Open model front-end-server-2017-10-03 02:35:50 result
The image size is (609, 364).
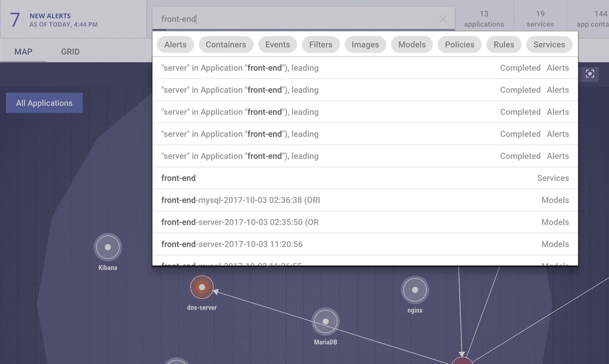tap(365, 222)
